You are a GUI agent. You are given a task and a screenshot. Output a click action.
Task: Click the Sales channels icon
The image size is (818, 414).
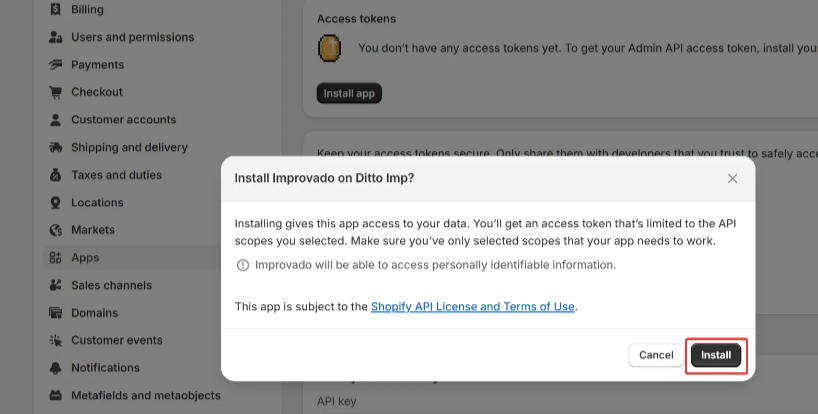[55, 285]
